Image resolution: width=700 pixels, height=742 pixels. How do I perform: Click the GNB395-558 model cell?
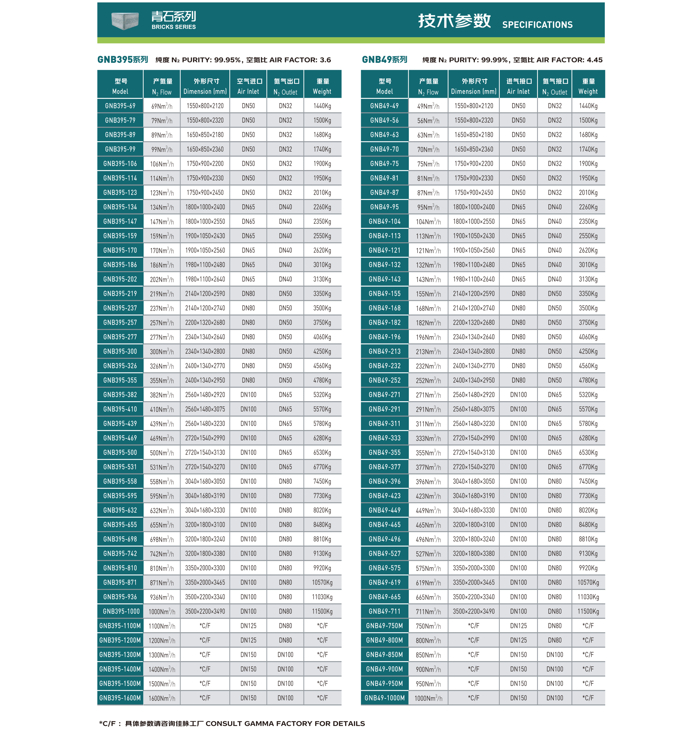click(120, 482)
